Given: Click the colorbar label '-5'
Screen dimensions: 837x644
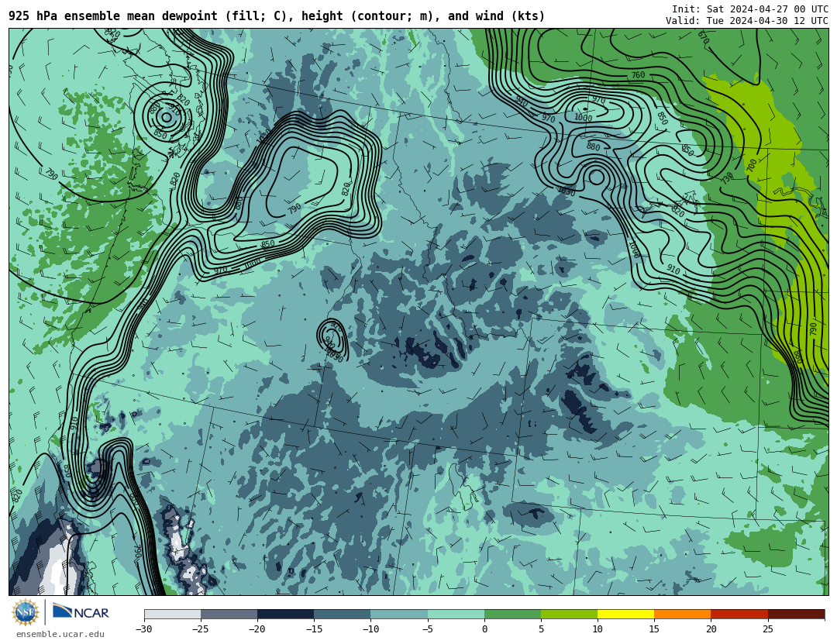Looking at the screenshot, I should 427,629.
